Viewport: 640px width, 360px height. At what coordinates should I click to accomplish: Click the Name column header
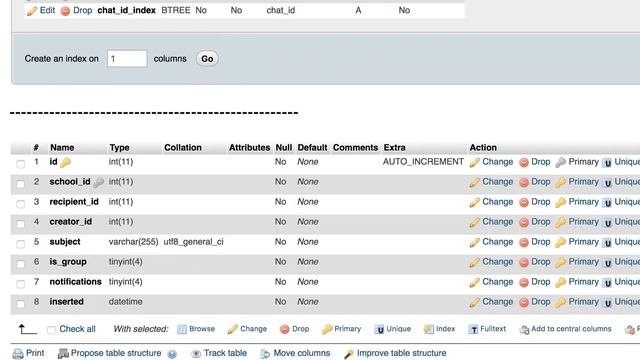pos(62,147)
